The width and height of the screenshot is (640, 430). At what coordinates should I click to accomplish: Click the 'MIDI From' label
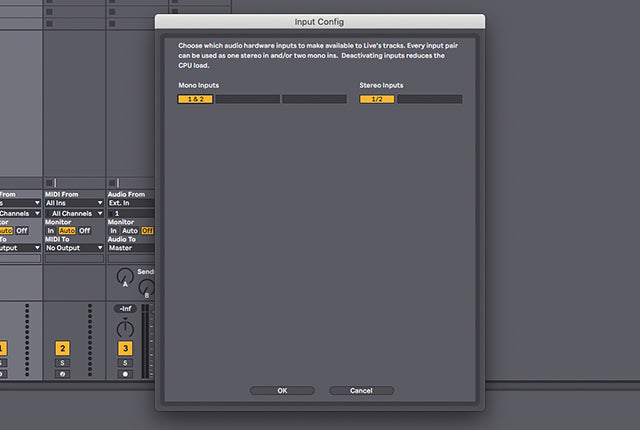[62, 194]
